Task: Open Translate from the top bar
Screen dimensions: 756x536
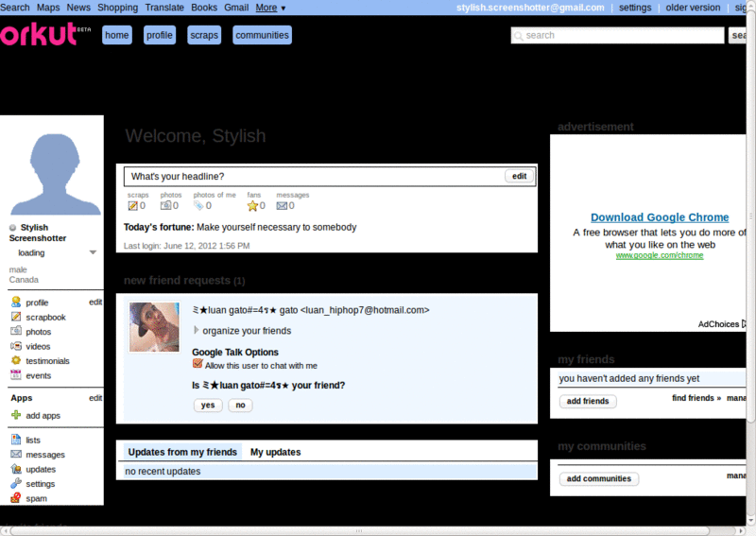Action: (164, 8)
